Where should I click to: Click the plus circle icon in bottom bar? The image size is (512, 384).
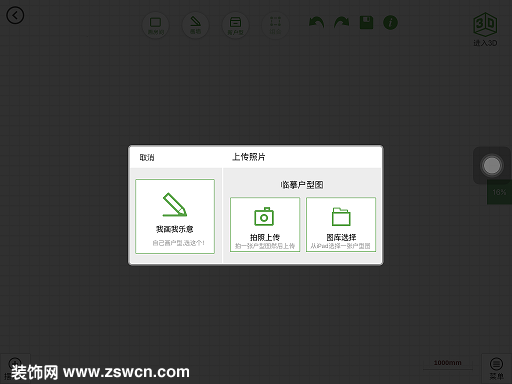pos(15,363)
